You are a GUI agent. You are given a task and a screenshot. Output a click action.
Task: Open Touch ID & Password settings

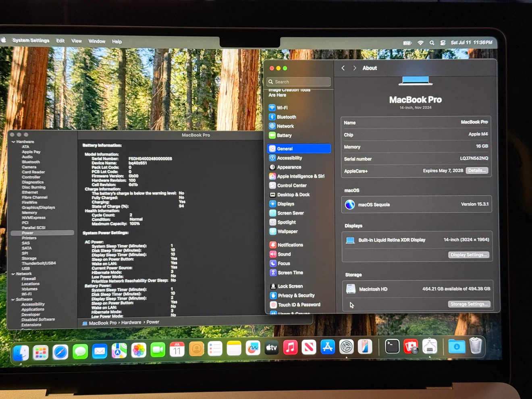[299, 305]
